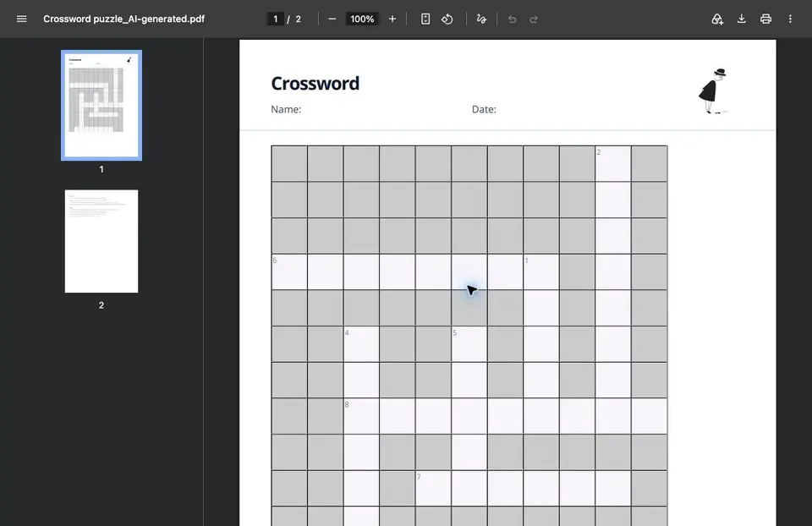Click crossword cell numbered 8
The width and height of the screenshot is (812, 526).
[x=361, y=416]
